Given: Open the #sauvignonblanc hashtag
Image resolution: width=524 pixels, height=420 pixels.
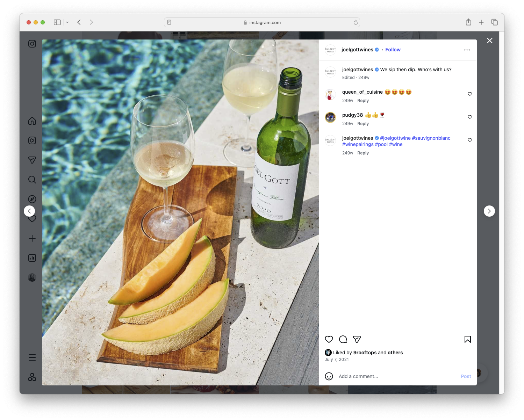Looking at the screenshot, I should pyautogui.click(x=431, y=138).
